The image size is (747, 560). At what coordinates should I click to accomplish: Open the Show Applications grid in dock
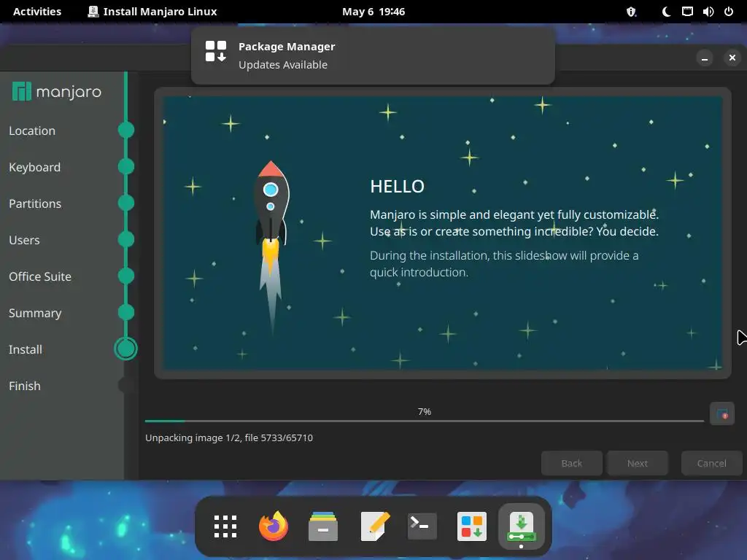click(225, 526)
